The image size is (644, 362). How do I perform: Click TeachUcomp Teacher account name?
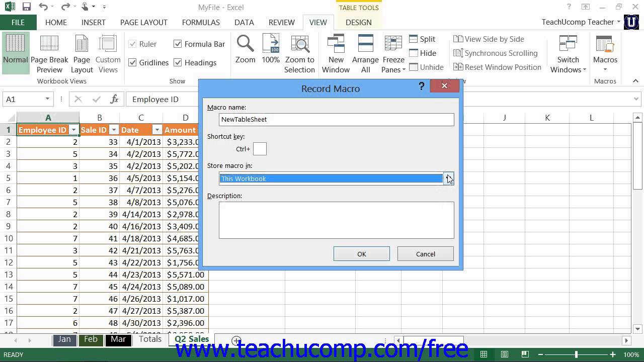[578, 22]
